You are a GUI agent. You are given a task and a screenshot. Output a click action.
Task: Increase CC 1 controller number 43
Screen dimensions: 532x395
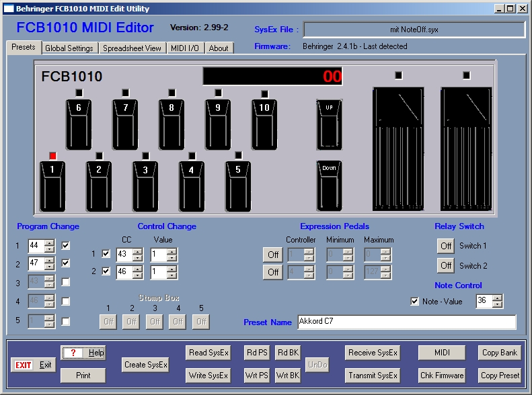[x=137, y=251]
